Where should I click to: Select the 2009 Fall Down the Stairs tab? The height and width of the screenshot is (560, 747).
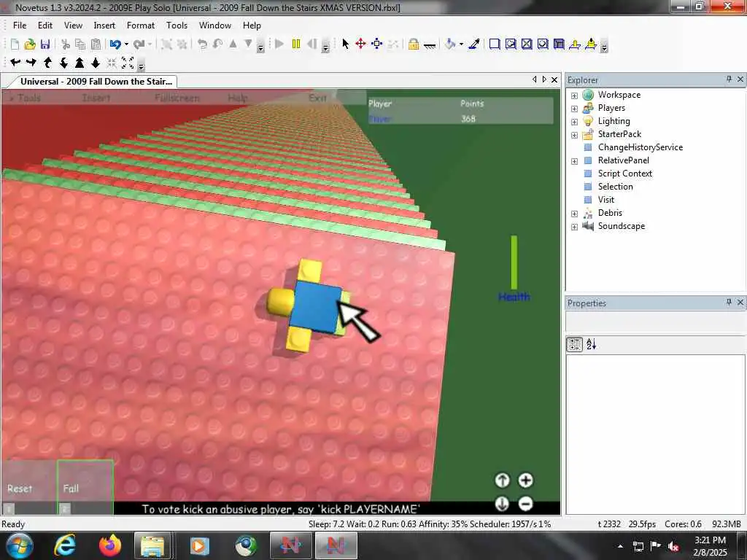pyautogui.click(x=96, y=82)
